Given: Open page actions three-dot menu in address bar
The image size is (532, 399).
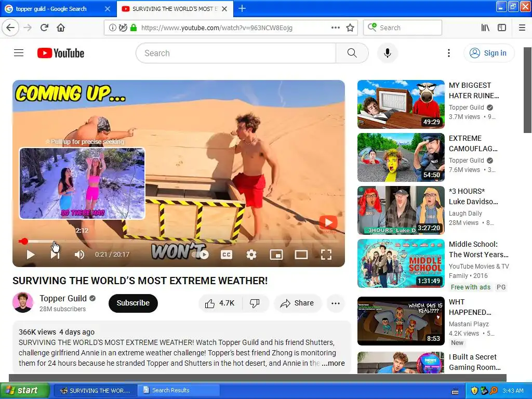Looking at the screenshot, I should click(x=335, y=28).
